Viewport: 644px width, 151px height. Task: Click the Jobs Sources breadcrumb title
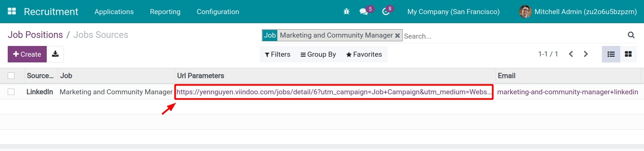pyautogui.click(x=101, y=35)
